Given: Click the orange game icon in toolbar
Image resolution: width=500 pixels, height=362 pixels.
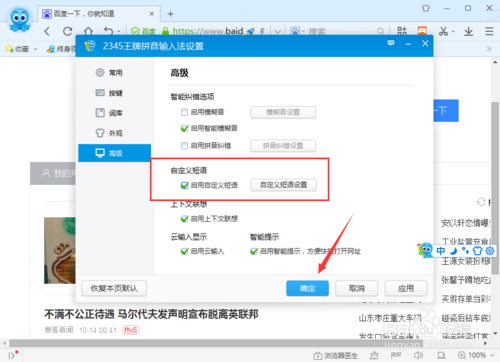Looking at the screenshot, I should click(x=422, y=31).
